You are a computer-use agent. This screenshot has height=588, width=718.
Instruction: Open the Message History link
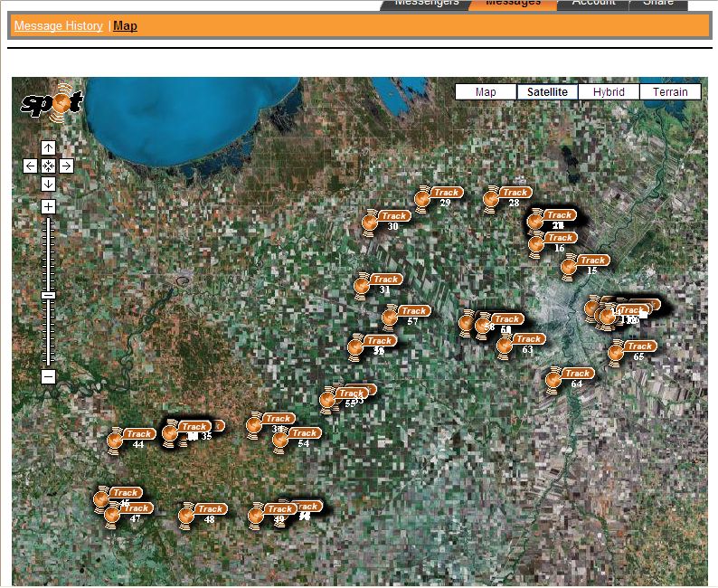59,26
